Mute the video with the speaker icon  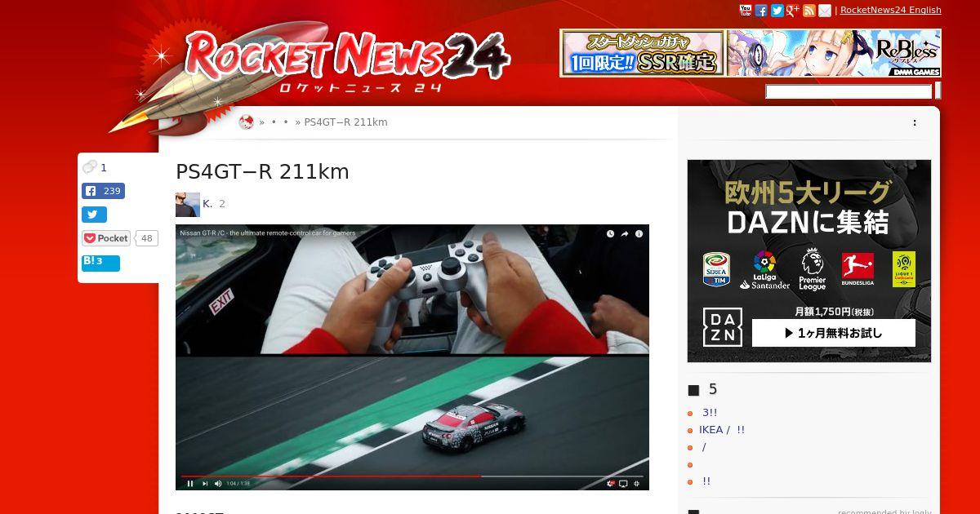(218, 483)
